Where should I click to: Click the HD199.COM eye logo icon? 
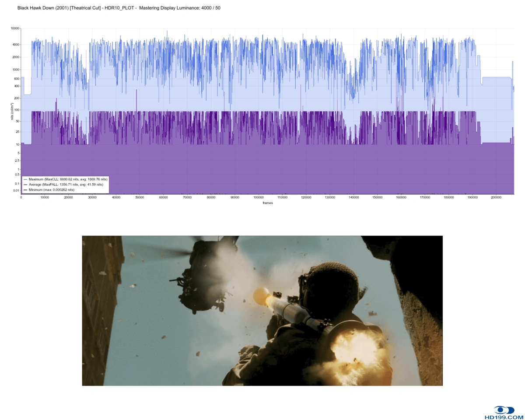point(505,410)
